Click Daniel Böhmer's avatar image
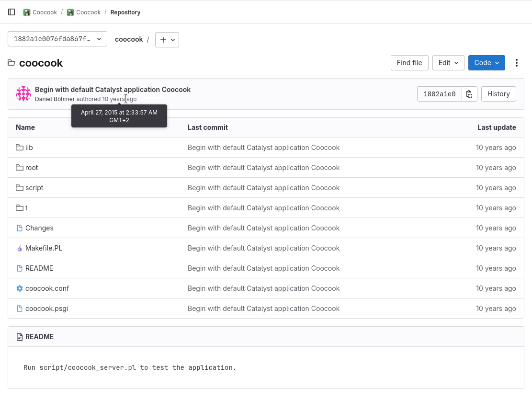The width and height of the screenshot is (532, 401). coord(23,94)
